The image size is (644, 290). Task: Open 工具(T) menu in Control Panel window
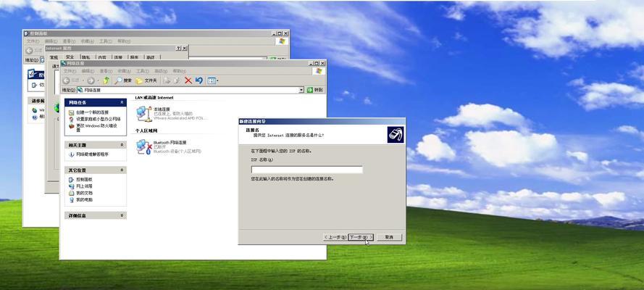point(106,41)
